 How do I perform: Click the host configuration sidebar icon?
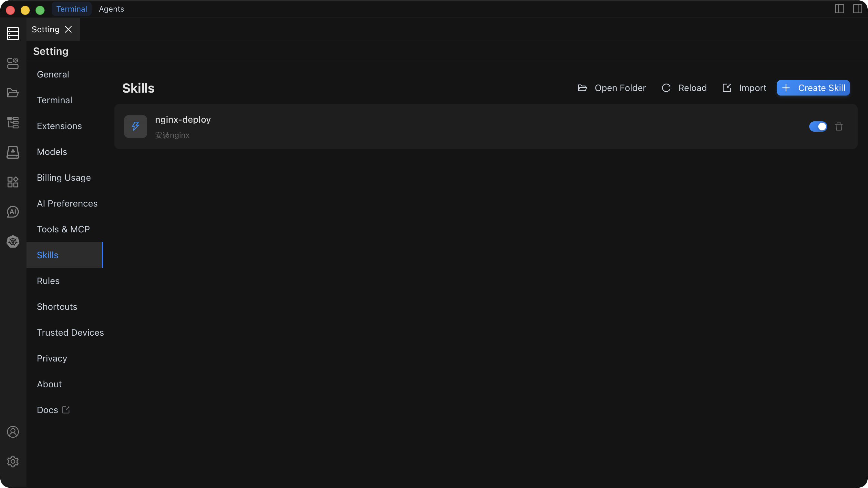point(13,63)
